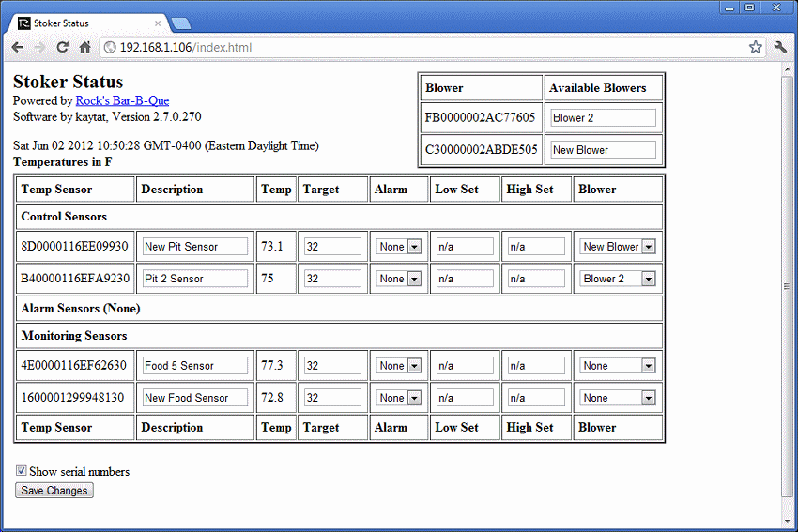Click Low Set field for Pit 2 Sensor
Screen dimensions: 798x532
pos(465,279)
